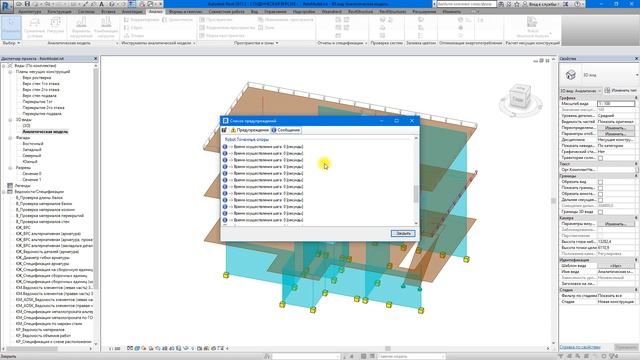Click the favorites star icon in title bar

(517, 4)
